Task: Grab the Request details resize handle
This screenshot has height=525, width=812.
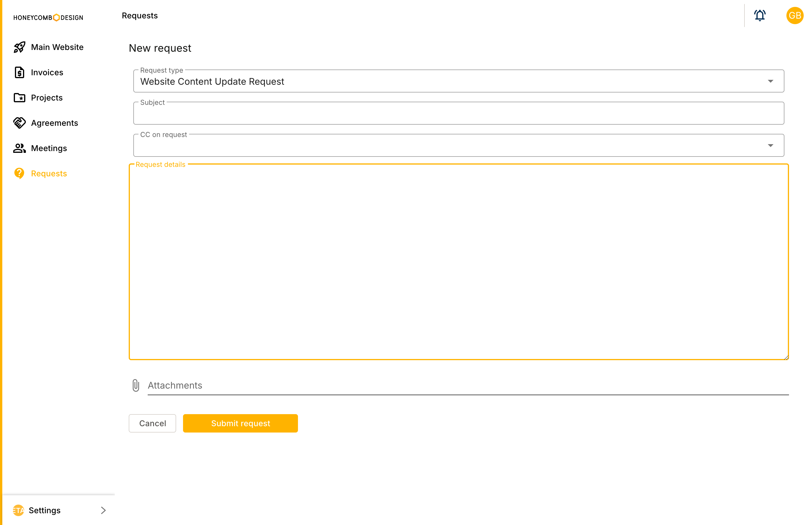Action: [786, 357]
